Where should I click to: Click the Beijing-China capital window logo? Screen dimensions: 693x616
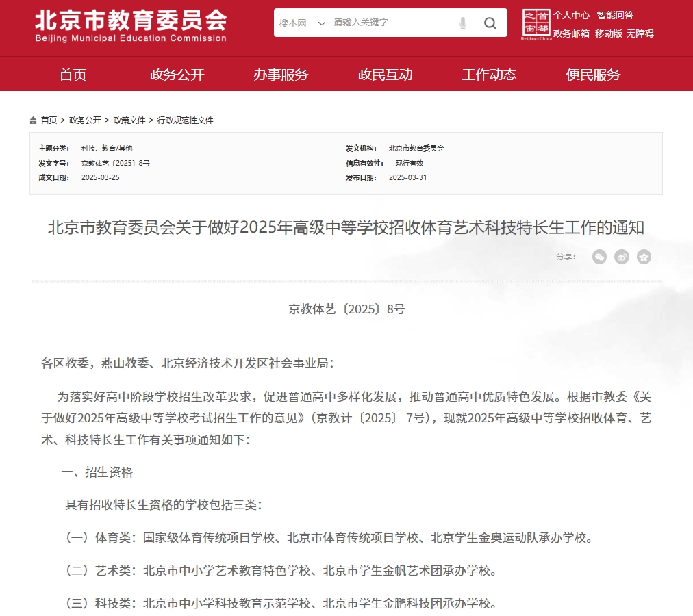tap(536, 24)
